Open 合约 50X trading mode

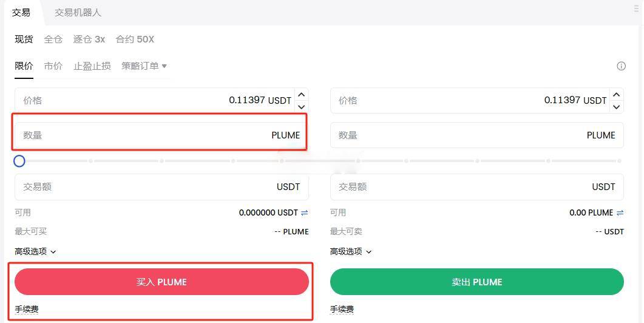coord(135,39)
